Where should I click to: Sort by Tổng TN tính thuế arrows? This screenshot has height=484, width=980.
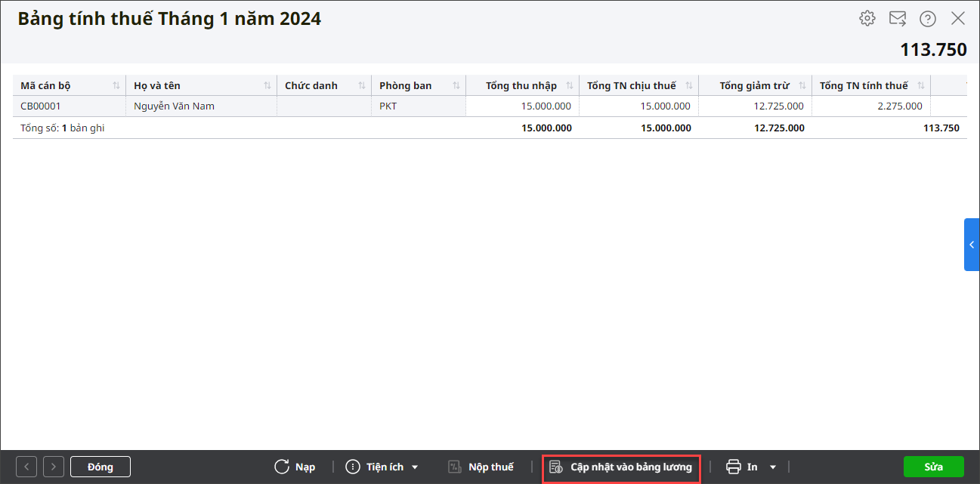(920, 85)
